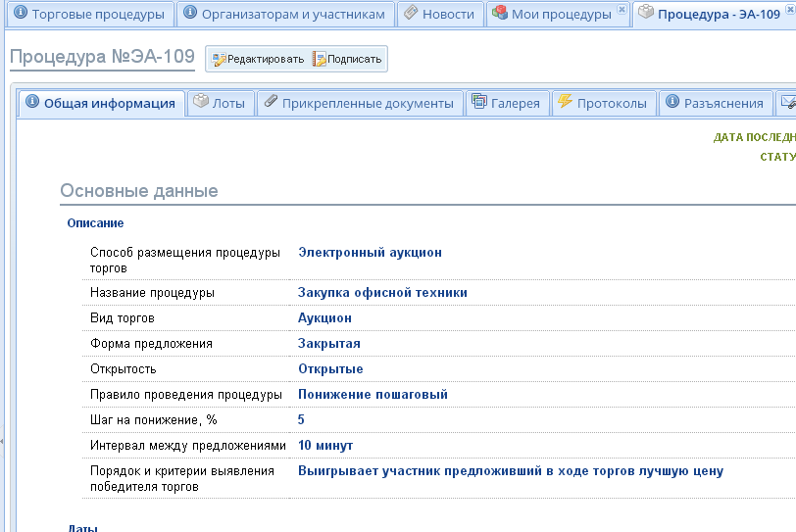The image size is (796, 532).
Task: Close the Процедура - ЭА-109 tab
Action: [790, 10]
